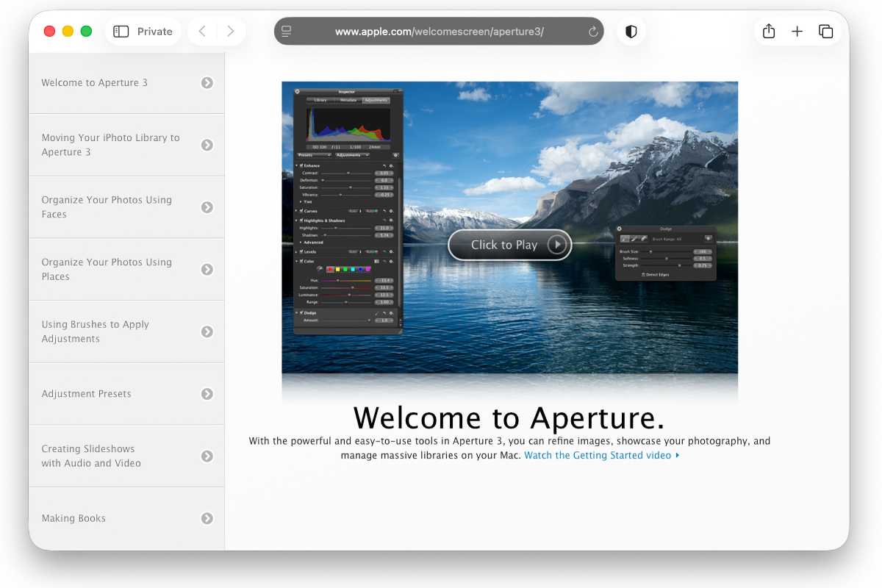Uncheck the Curves adjustment checkbox
This screenshot has width=882, height=588.
(x=301, y=211)
